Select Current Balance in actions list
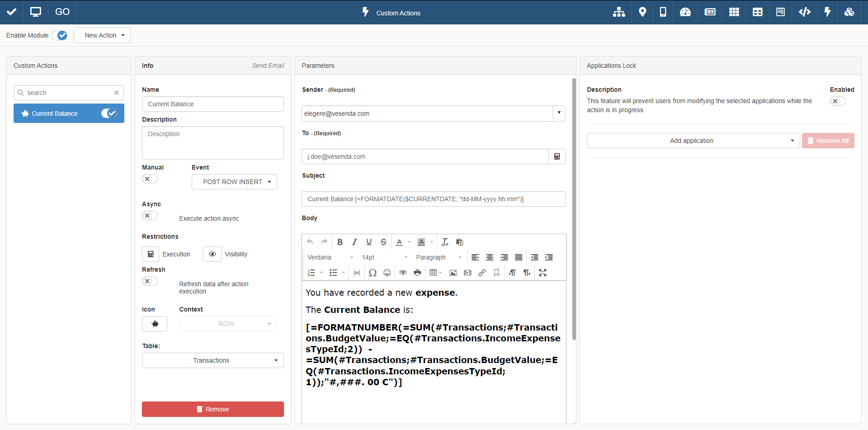 pos(55,113)
